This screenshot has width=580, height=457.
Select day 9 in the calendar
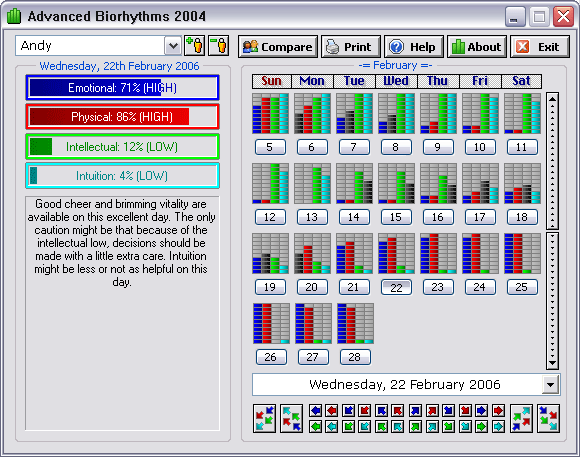[438, 147]
